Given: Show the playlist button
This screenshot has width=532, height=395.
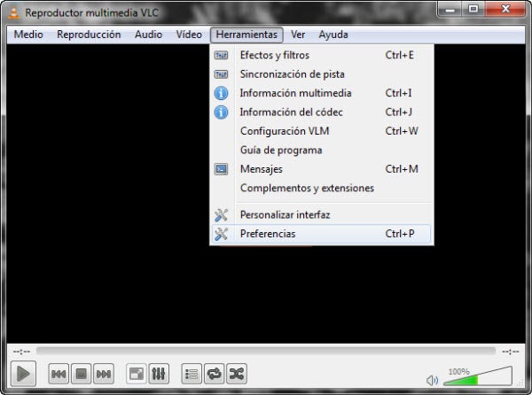Looking at the screenshot, I should click(x=192, y=374).
